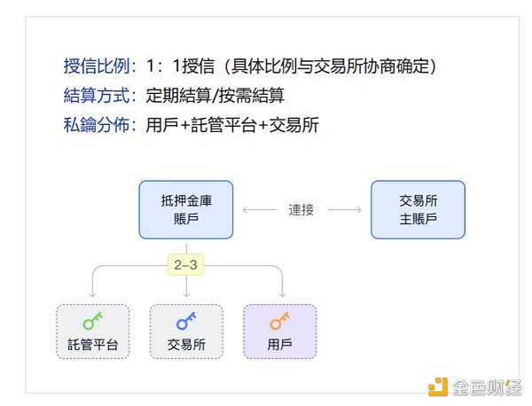Select the 抵押金庫賬戶 box
532x406 pixels.
[x=186, y=210]
